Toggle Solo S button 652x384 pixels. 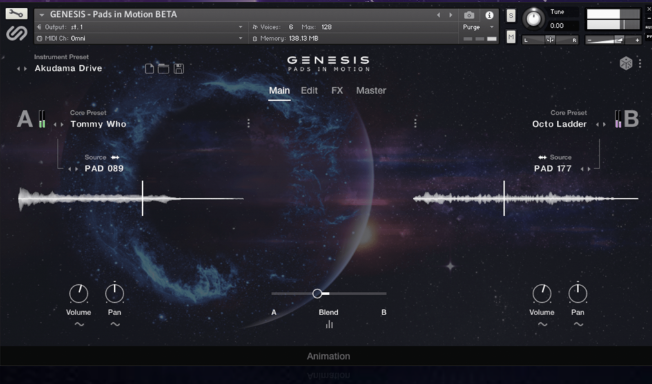point(511,16)
